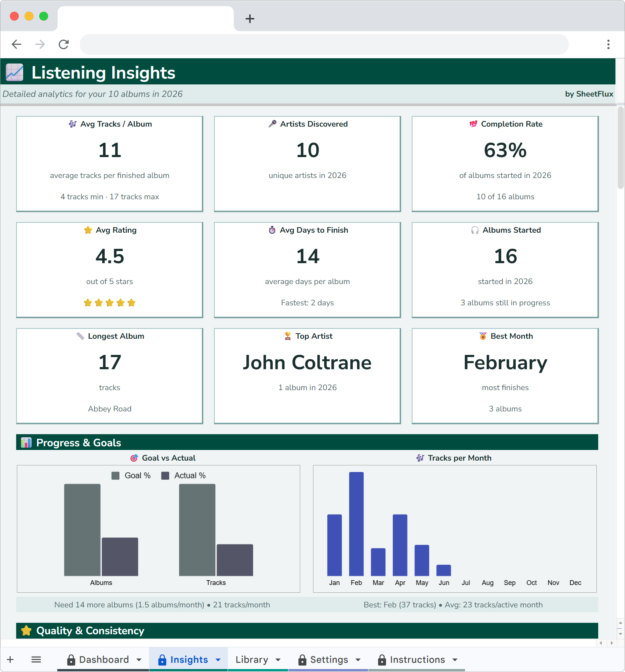Click the medal icon on Best Month card

[x=482, y=336]
